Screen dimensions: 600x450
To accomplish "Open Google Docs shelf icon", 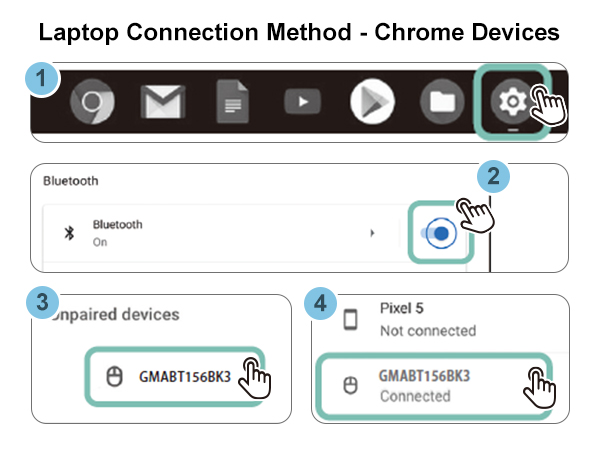I will point(233,102).
